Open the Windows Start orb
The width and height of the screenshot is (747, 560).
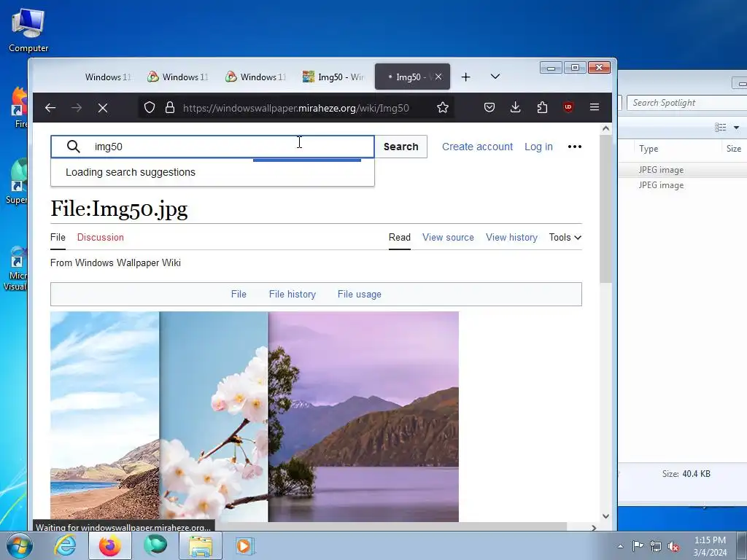pyautogui.click(x=20, y=545)
